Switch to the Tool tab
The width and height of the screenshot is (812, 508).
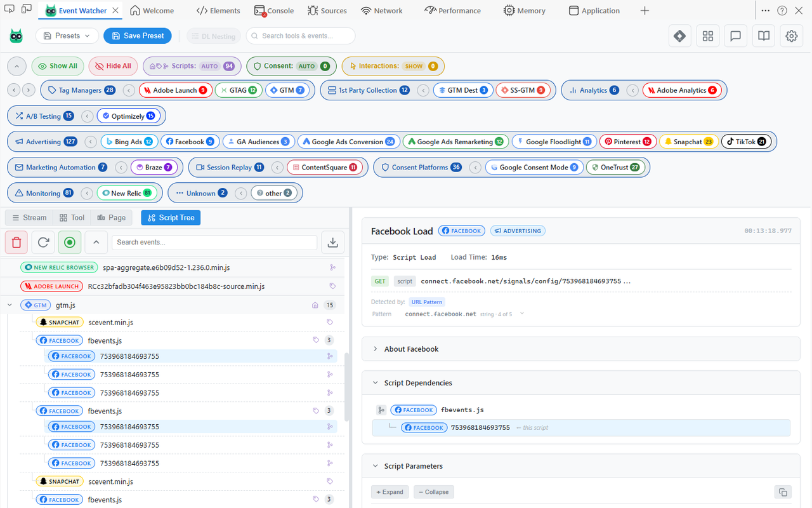72,217
